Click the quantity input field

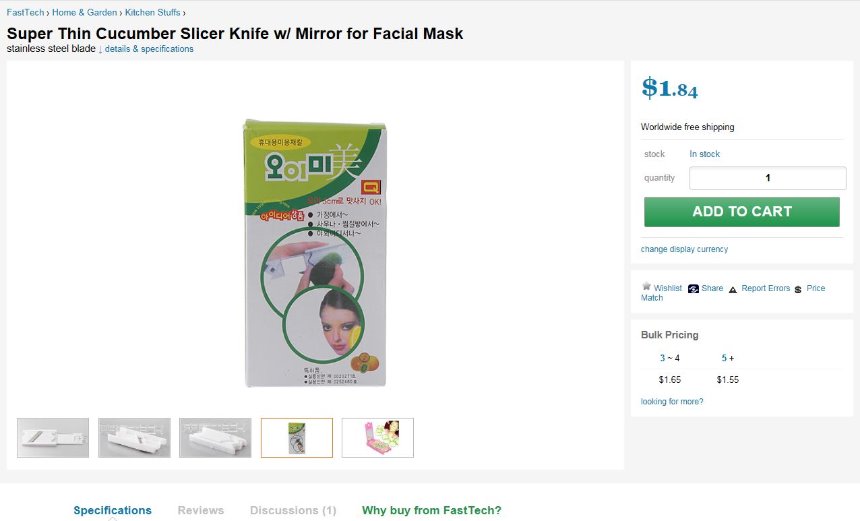coord(767,178)
